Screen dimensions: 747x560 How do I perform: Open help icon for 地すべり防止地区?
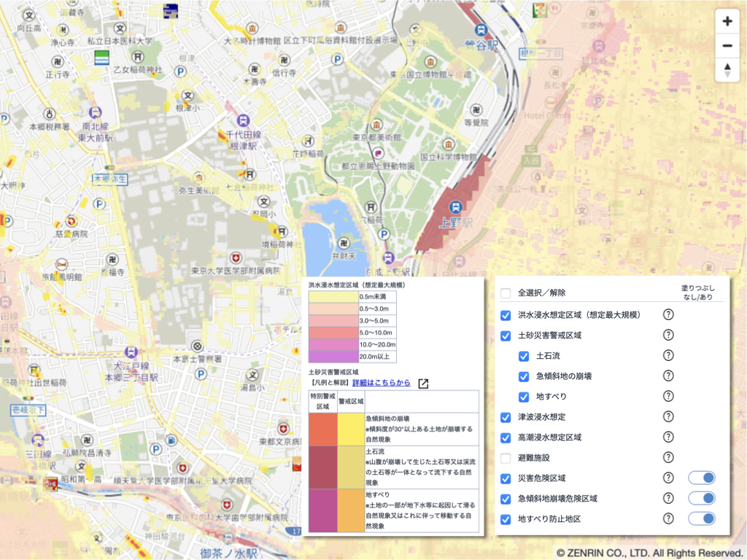[x=667, y=519]
